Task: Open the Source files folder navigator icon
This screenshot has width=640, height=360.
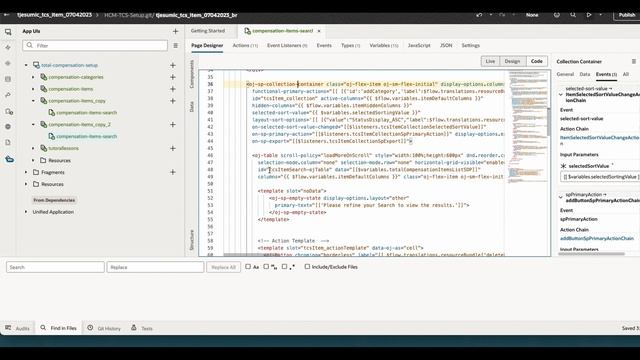Action: tap(9, 159)
